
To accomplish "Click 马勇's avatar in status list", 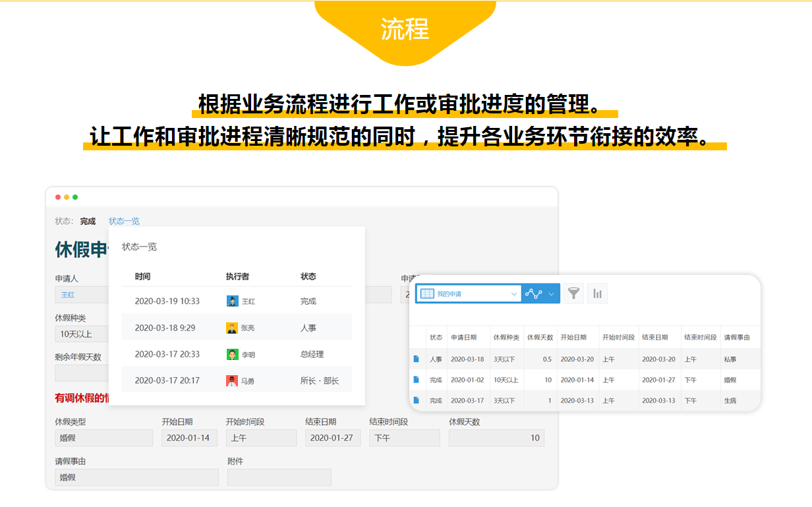I will pos(232,380).
